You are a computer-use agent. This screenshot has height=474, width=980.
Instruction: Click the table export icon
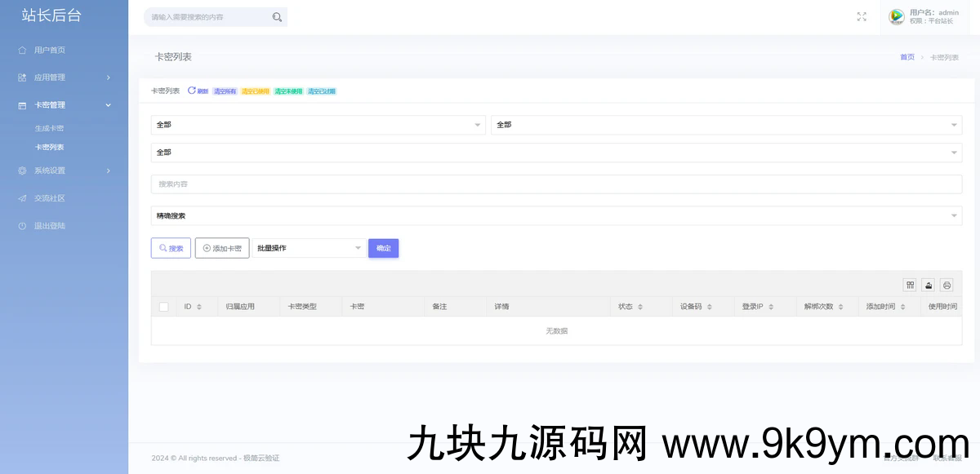929,285
